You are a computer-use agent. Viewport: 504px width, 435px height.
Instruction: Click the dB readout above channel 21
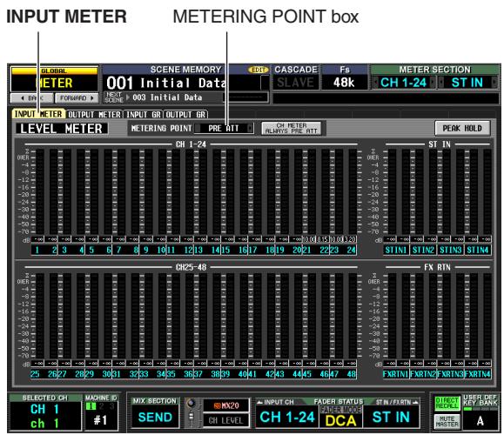pyautogui.click(x=309, y=239)
